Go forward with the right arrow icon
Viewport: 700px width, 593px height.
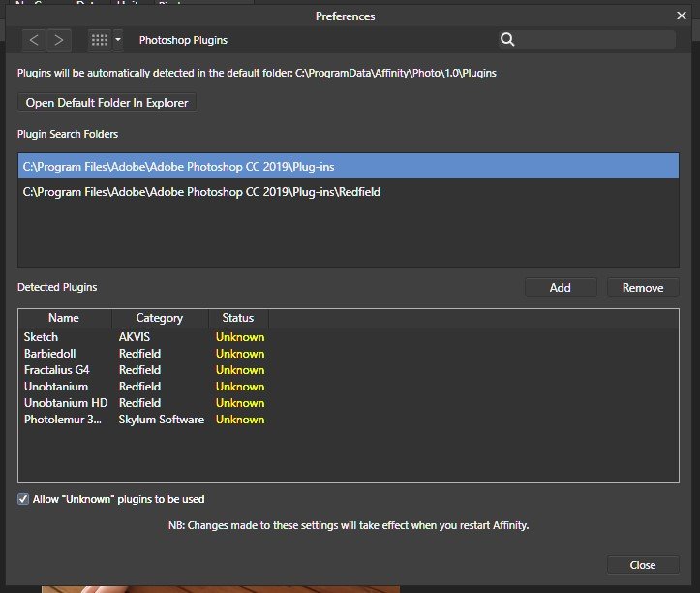coord(59,40)
